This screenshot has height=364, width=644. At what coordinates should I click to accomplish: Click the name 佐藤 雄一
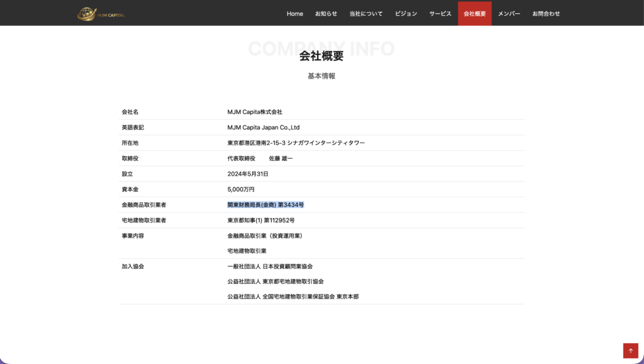[x=281, y=158]
